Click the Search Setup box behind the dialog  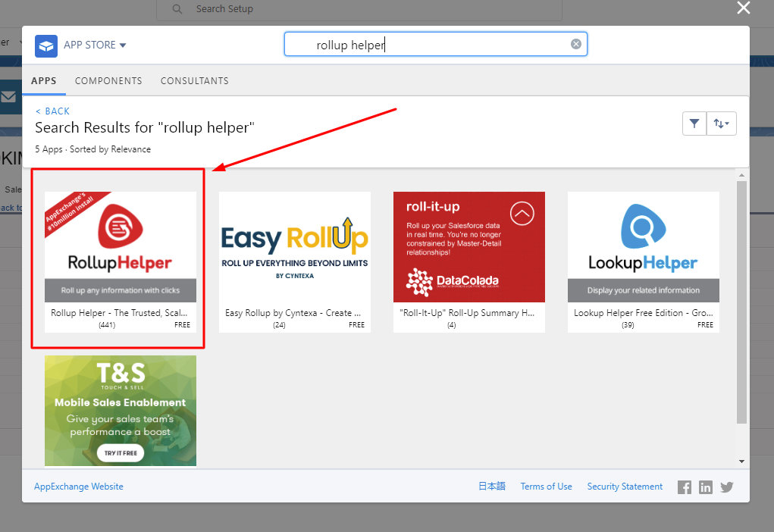[x=359, y=9]
